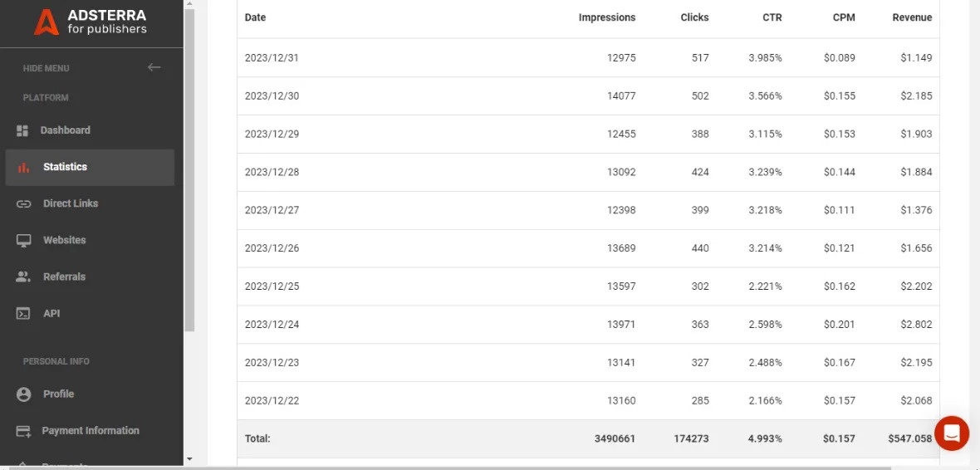
Task: Click the hide menu arrow icon
Action: tap(154, 67)
